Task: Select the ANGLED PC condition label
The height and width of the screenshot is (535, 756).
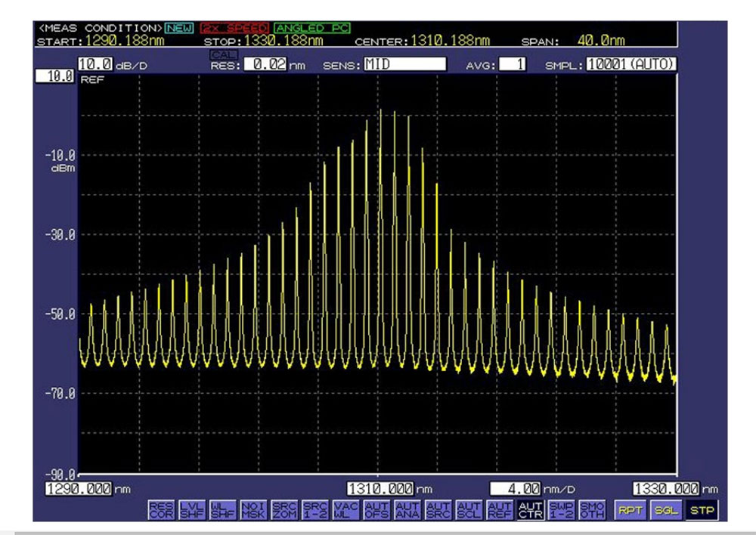Action: pos(312,28)
